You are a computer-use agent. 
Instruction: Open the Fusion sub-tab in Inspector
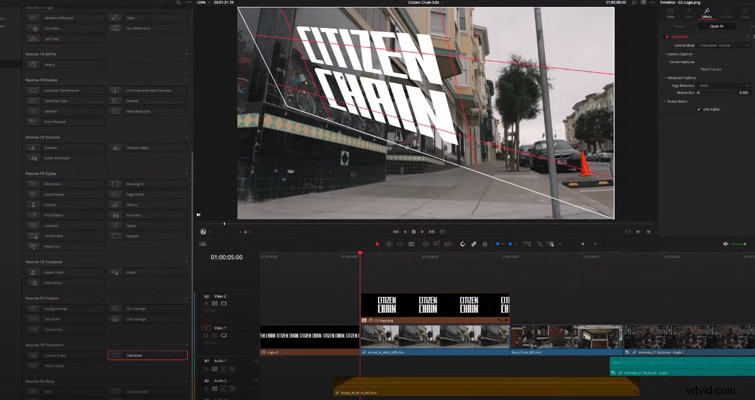[679, 26]
